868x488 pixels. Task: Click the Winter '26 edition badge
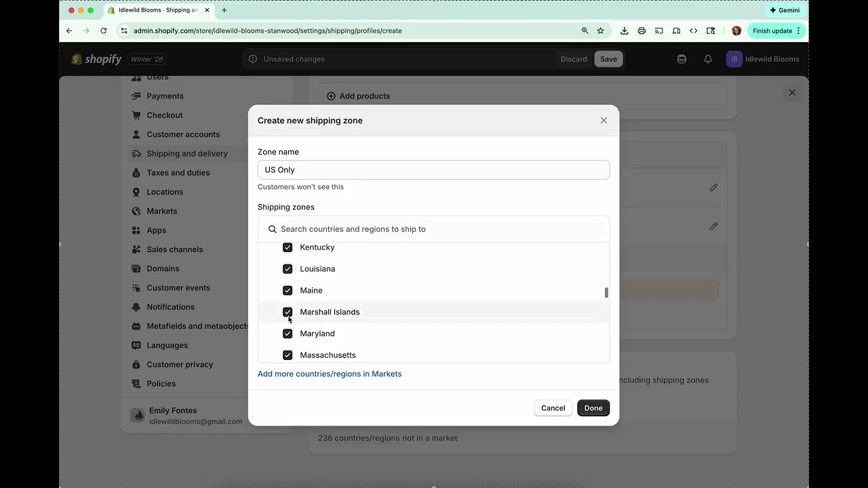[x=147, y=59]
